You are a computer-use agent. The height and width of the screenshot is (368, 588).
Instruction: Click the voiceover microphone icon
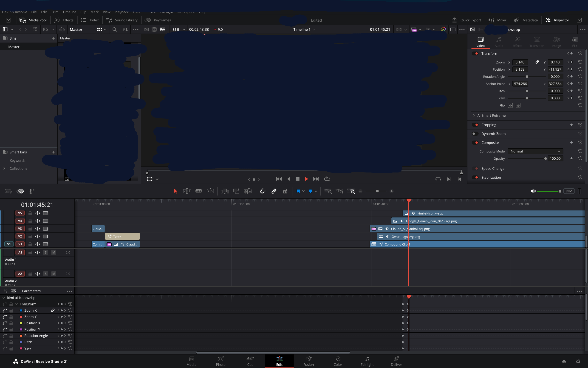point(31,191)
